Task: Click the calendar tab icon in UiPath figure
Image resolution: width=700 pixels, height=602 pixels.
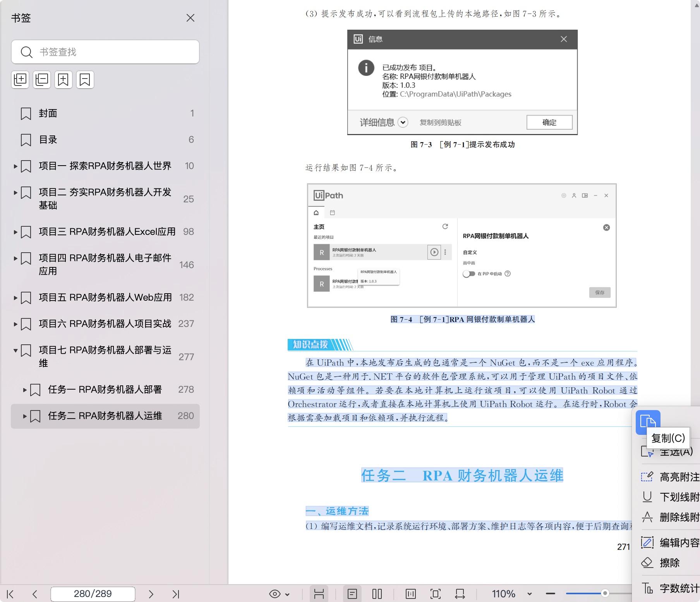Action: click(332, 212)
